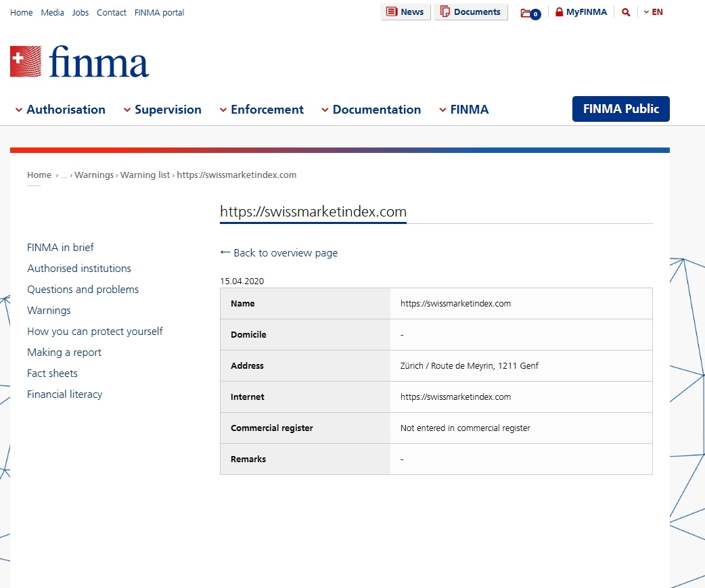Open the FINMA portal top link
This screenshot has height=588, width=705.
159,13
